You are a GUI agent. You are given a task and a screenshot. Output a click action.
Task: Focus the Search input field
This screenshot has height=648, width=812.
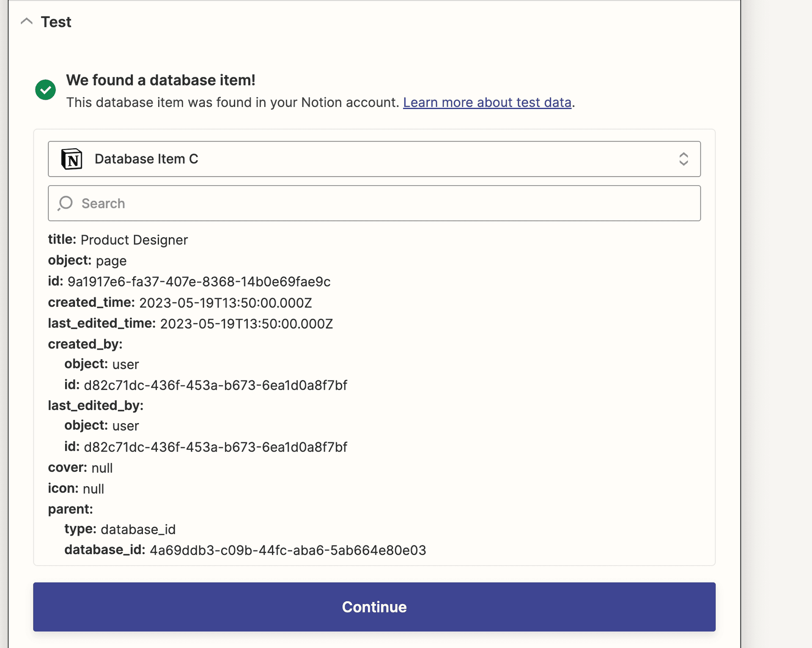(374, 203)
